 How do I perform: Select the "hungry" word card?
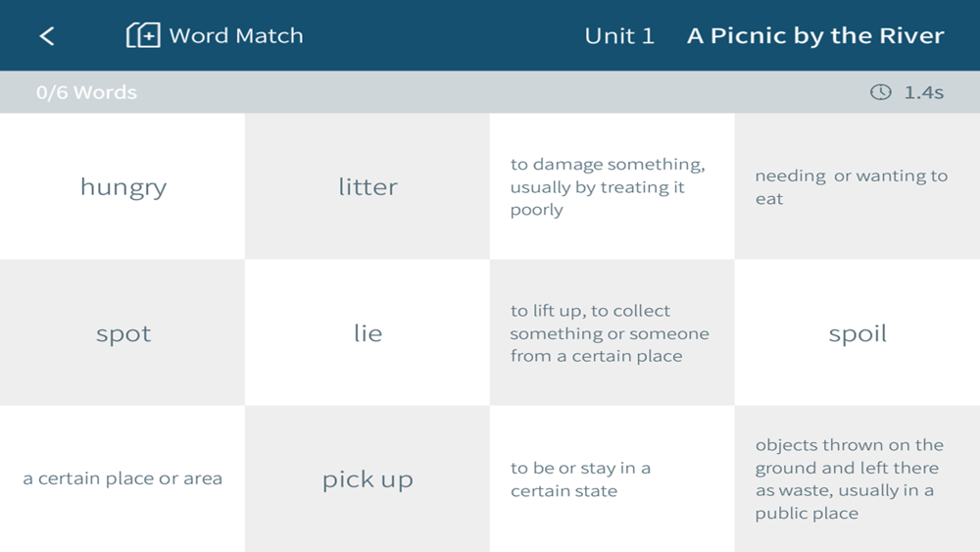click(x=122, y=186)
